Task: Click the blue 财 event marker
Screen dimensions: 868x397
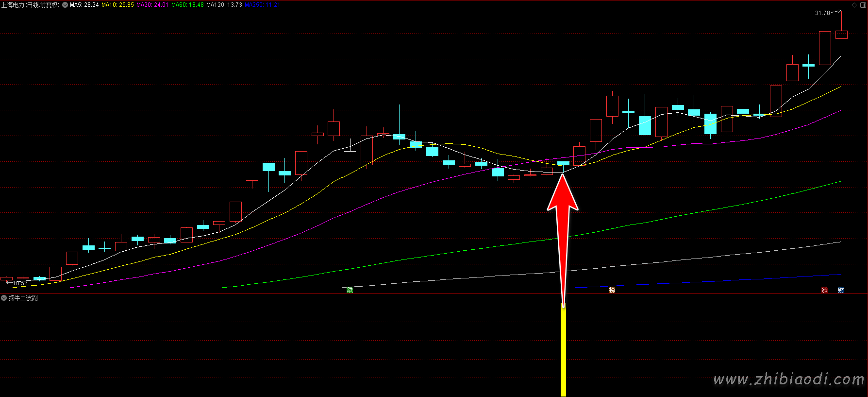Action: (x=841, y=290)
